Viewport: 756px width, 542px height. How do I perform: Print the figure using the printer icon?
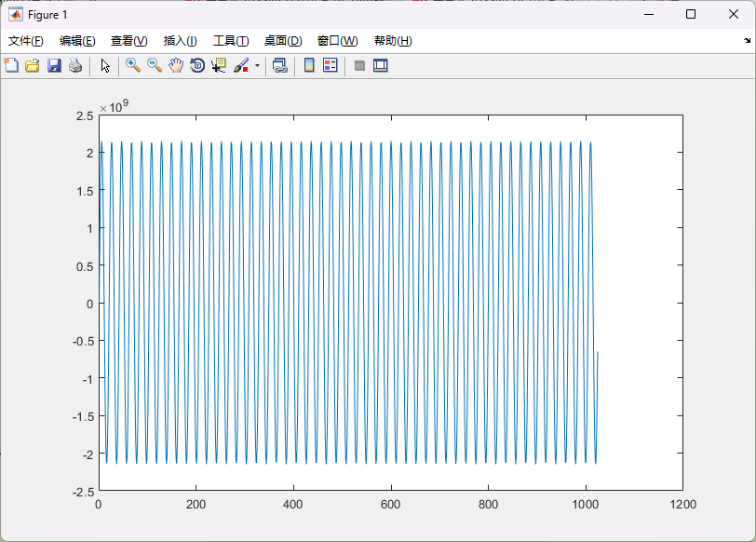[x=75, y=65]
